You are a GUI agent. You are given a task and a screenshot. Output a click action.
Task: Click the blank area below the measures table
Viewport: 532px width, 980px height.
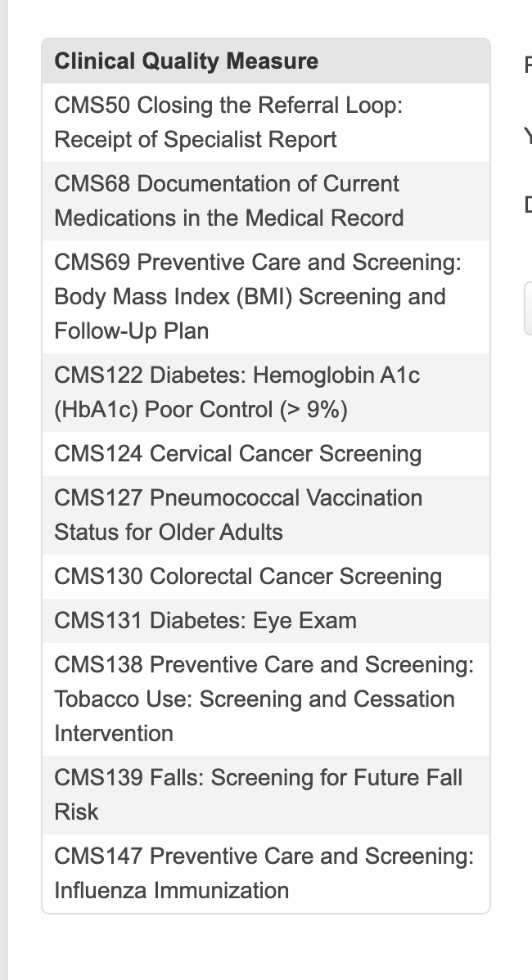pyautogui.click(x=266, y=947)
